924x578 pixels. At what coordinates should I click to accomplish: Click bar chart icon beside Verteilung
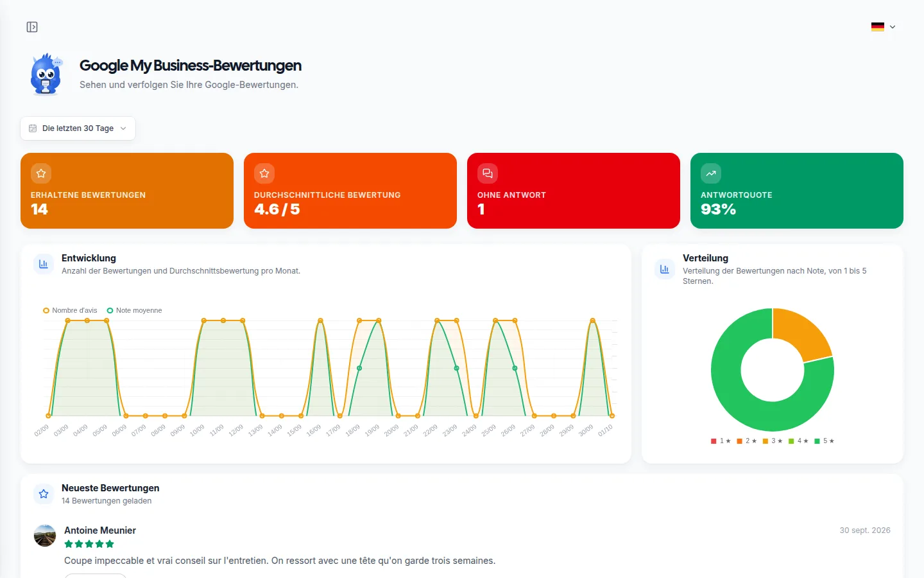(665, 269)
